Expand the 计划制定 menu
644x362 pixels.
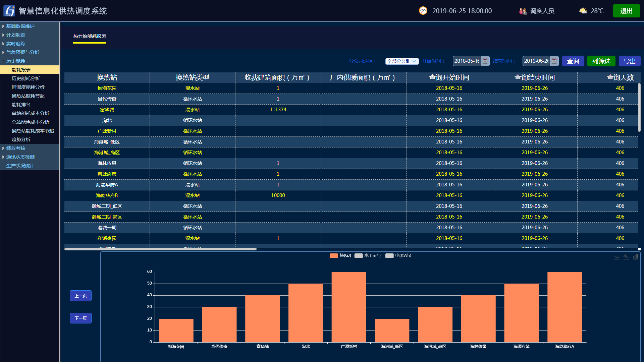(30, 35)
